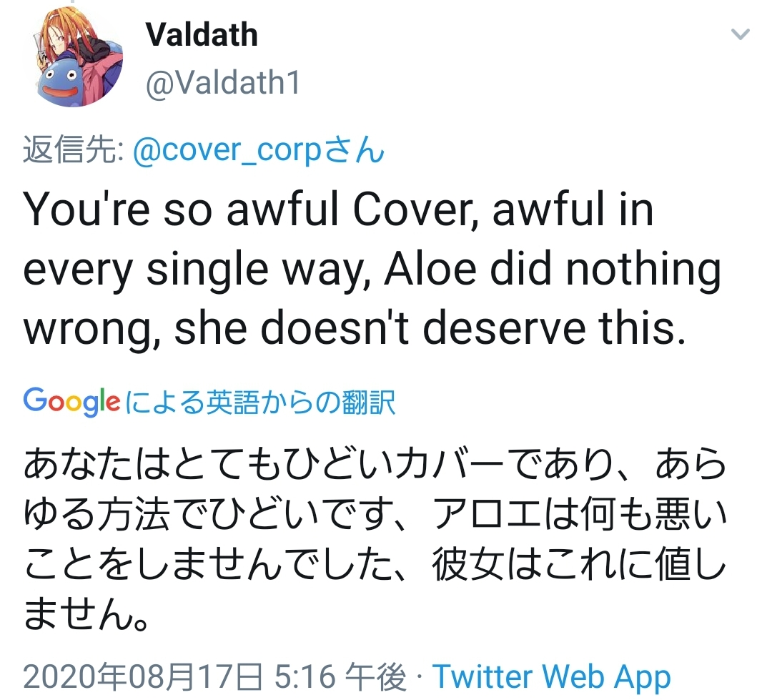Screen dimensions: 772x700
Task: Click the 返信先 reply-to label
Action: pos(73,149)
